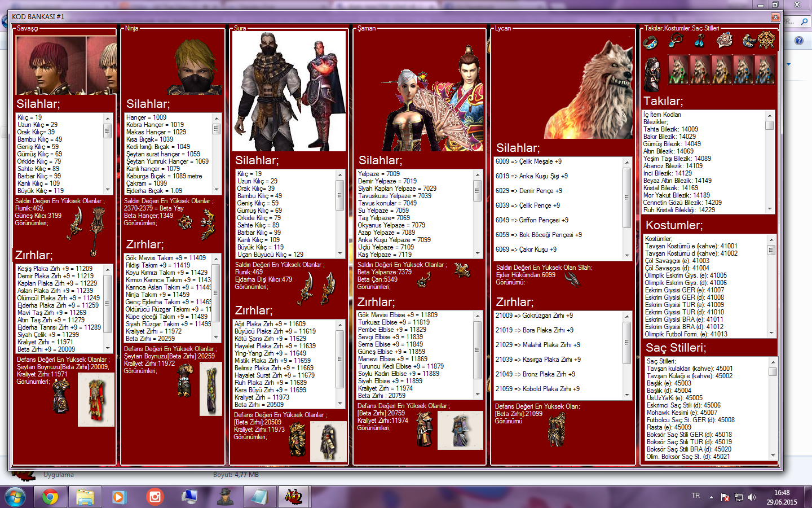Click down arrow of Saç Stilleri list scrollbar
812x508 pixels.
[773, 456]
